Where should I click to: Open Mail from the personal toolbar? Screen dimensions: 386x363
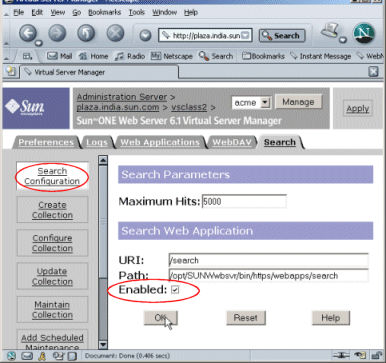(x=60, y=56)
